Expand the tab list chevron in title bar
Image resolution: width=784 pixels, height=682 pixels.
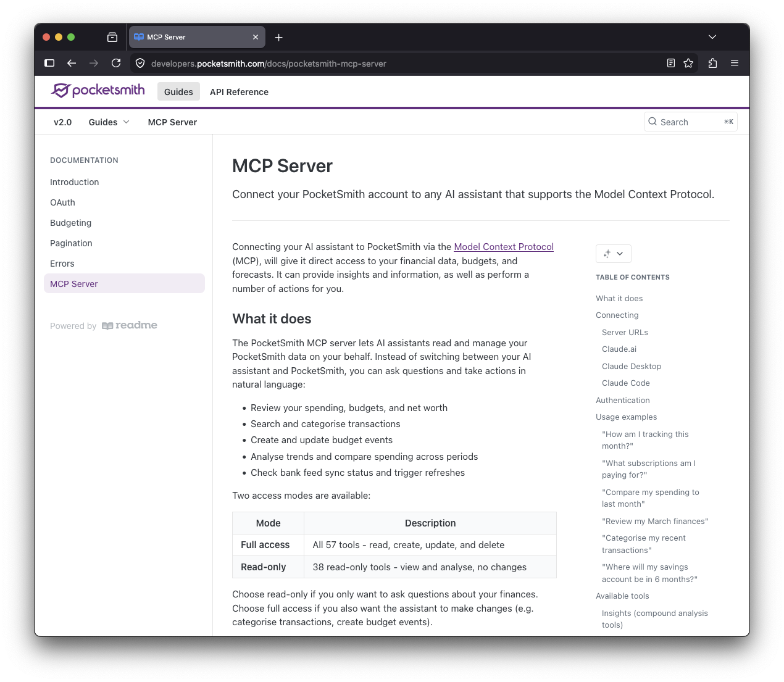coord(712,37)
